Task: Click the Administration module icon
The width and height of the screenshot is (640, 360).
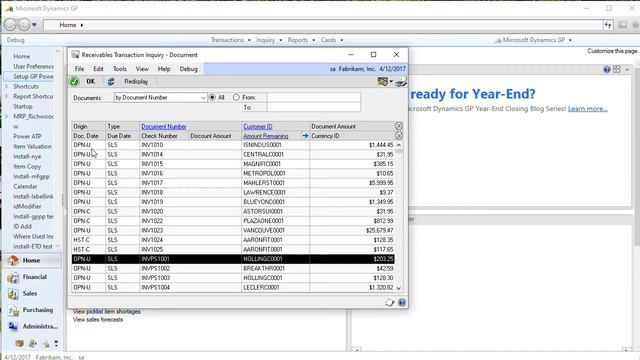Action: point(13,327)
